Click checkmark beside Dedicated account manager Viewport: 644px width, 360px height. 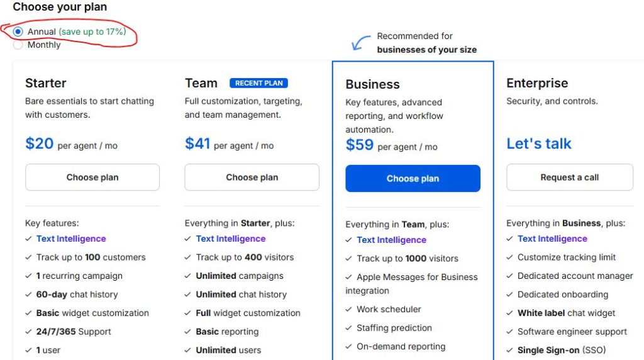click(509, 276)
